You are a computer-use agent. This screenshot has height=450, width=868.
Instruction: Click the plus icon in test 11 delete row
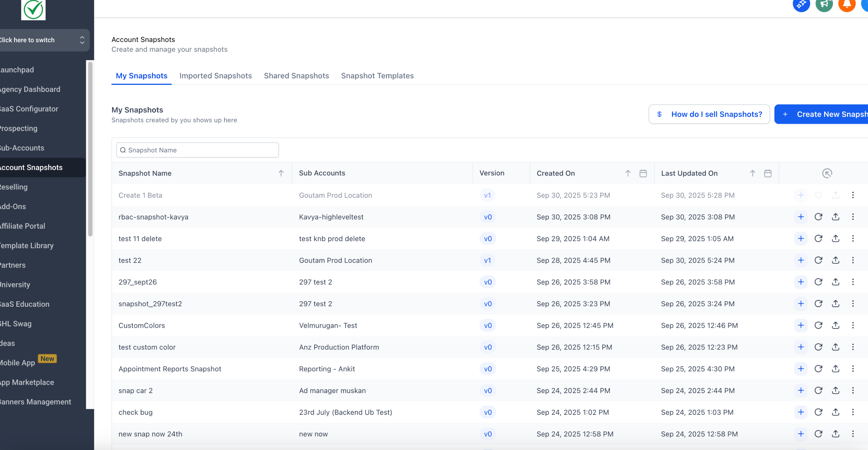[x=801, y=238]
